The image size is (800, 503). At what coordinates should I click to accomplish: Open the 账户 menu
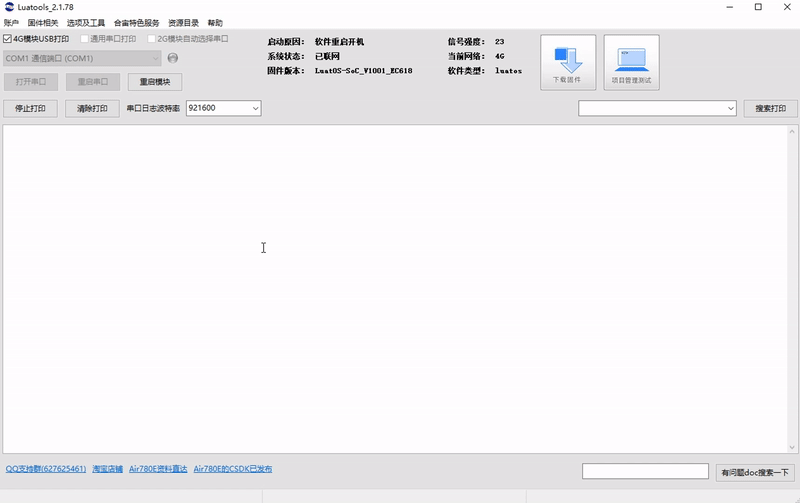[x=11, y=23]
